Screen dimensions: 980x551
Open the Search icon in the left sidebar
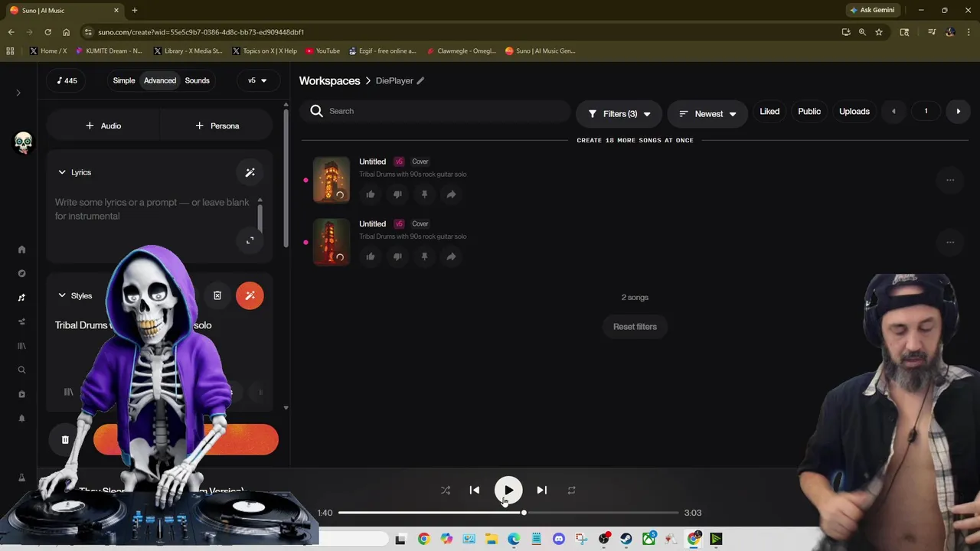21,370
